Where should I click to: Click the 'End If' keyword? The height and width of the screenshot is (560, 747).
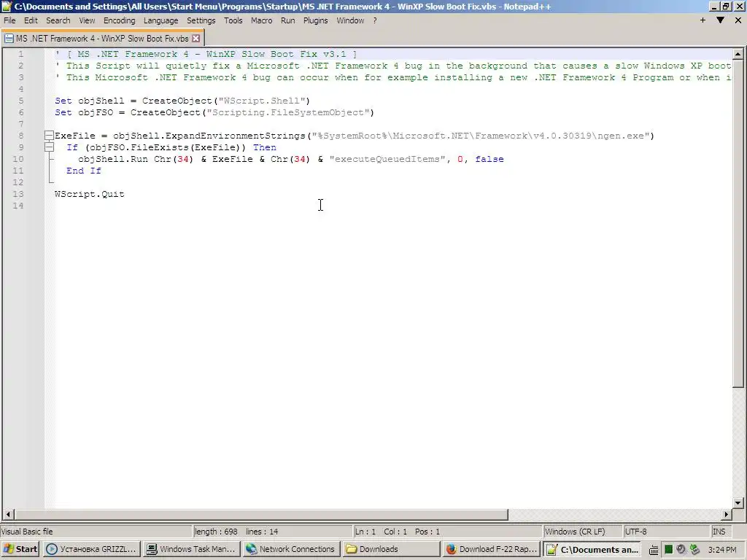84,171
